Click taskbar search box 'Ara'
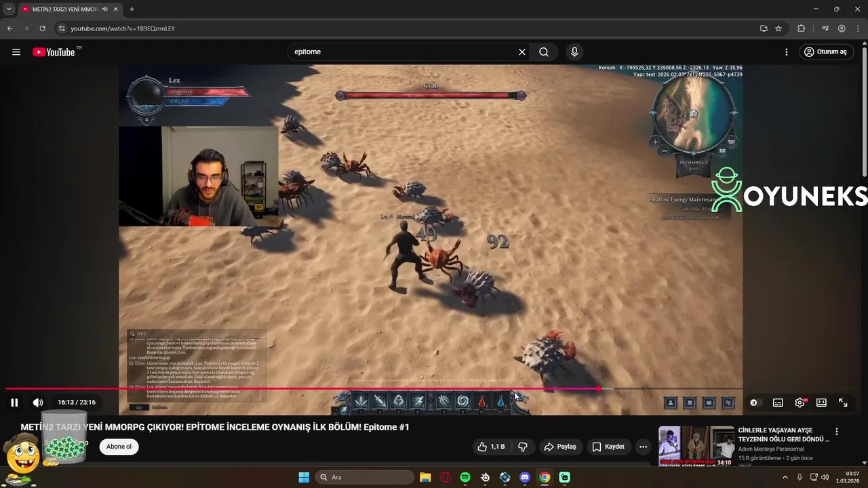The width and height of the screenshot is (868, 488). [366, 477]
